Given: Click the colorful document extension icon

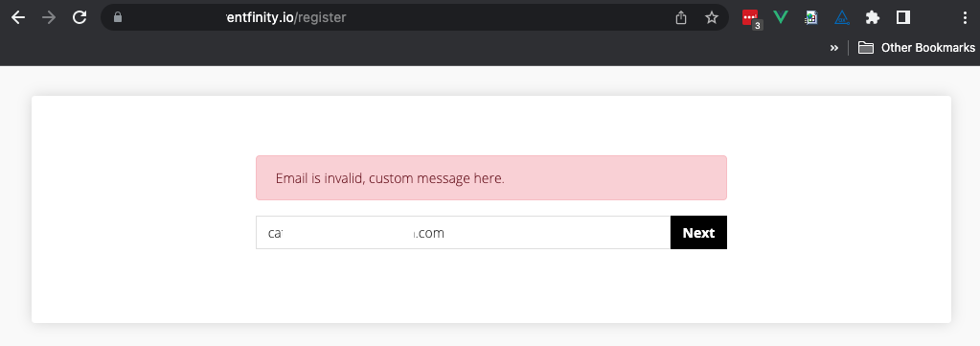Looking at the screenshot, I should coord(810,17).
